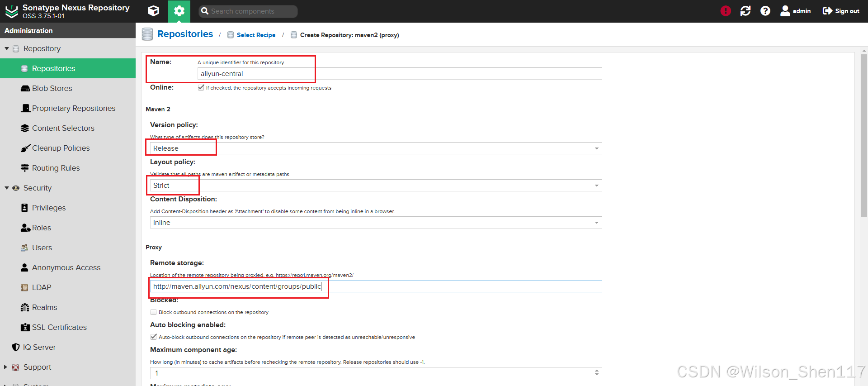
Task: Click the Select Recipe breadcrumb link
Action: pyautogui.click(x=256, y=35)
